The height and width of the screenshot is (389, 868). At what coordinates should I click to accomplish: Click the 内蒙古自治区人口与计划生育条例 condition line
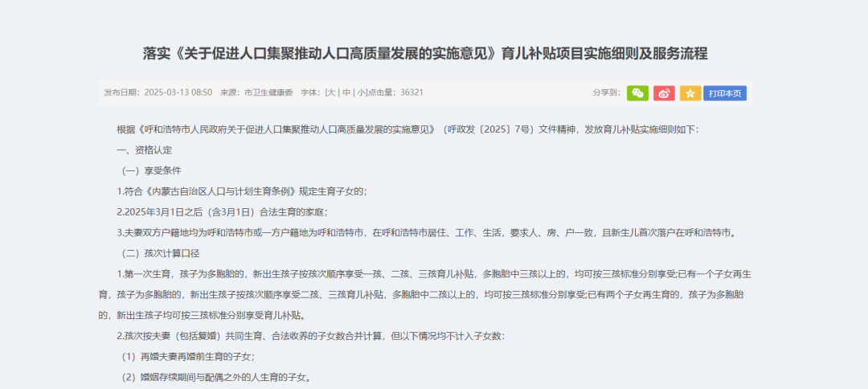pyautogui.click(x=242, y=191)
